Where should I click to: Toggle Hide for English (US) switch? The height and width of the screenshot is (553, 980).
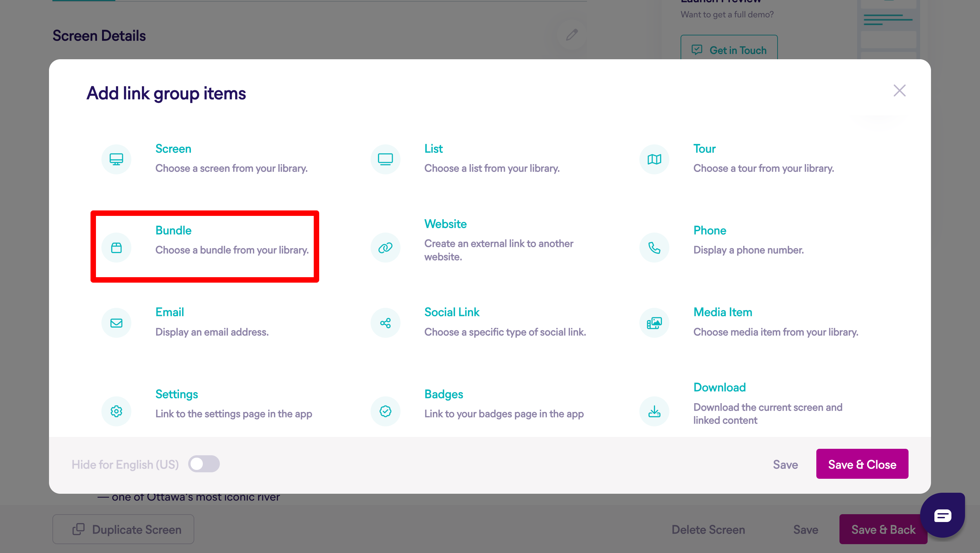[204, 464]
